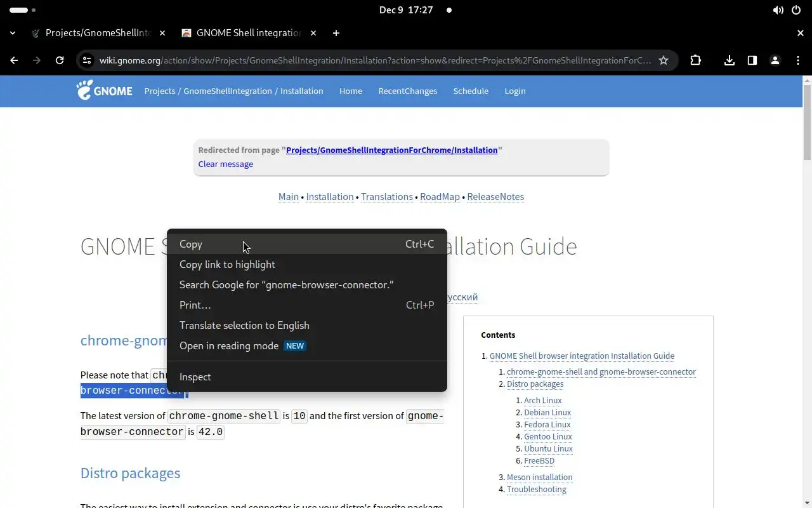
Task: Open the profile avatar menu
Action: 775,60
